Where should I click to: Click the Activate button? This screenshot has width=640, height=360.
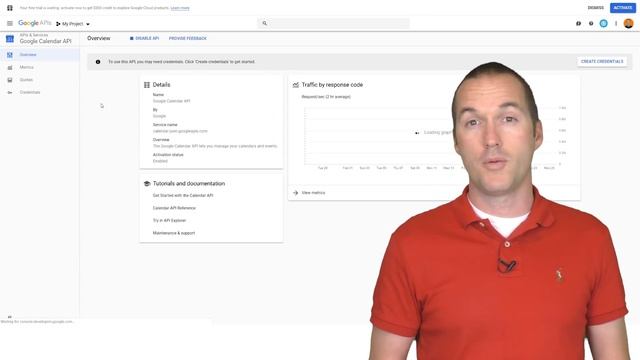pyautogui.click(x=623, y=8)
